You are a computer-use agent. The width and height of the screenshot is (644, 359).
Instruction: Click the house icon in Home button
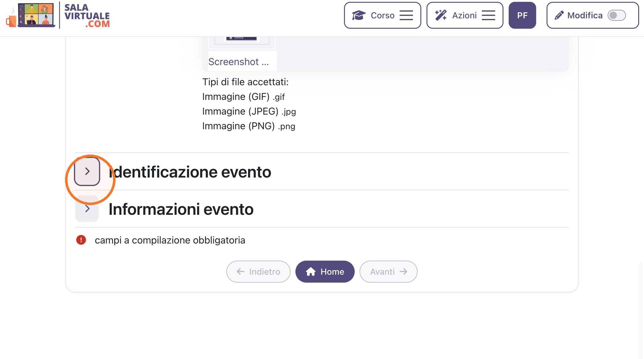[x=311, y=272]
